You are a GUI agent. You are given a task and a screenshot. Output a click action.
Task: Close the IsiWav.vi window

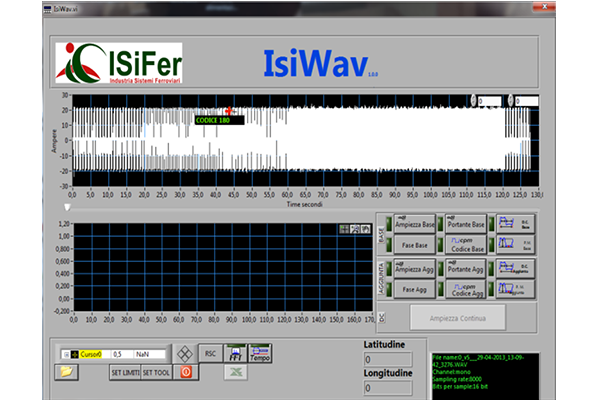544,7
